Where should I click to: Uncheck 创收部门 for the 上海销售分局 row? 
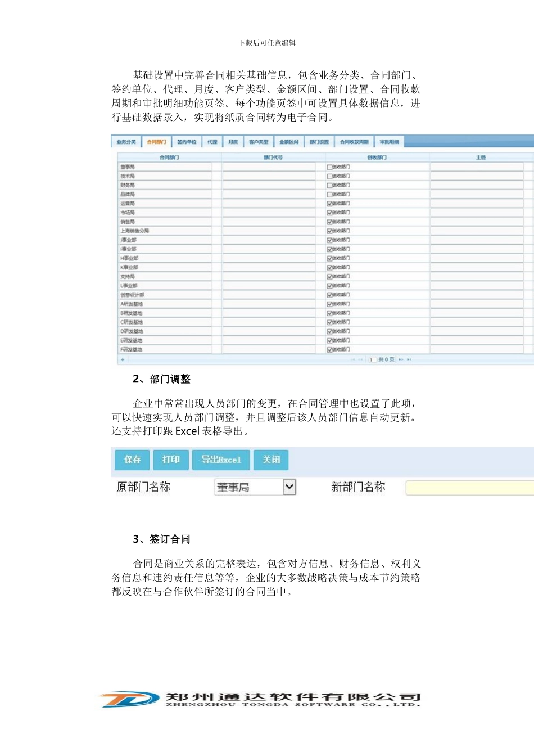(x=330, y=231)
